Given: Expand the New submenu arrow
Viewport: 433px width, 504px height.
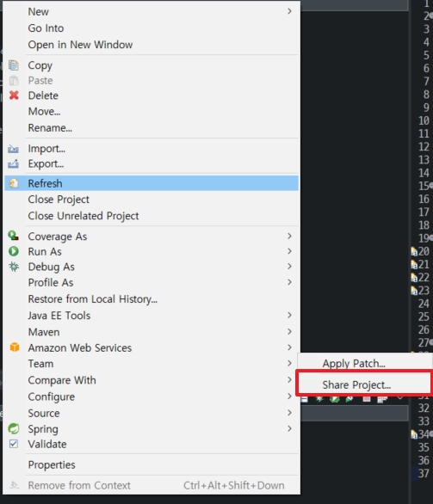Looking at the screenshot, I should click(289, 11).
